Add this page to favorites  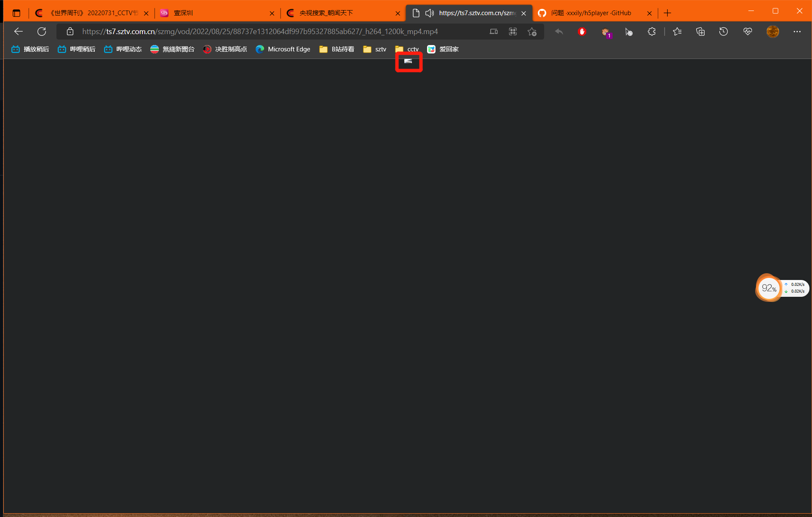pyautogui.click(x=532, y=32)
